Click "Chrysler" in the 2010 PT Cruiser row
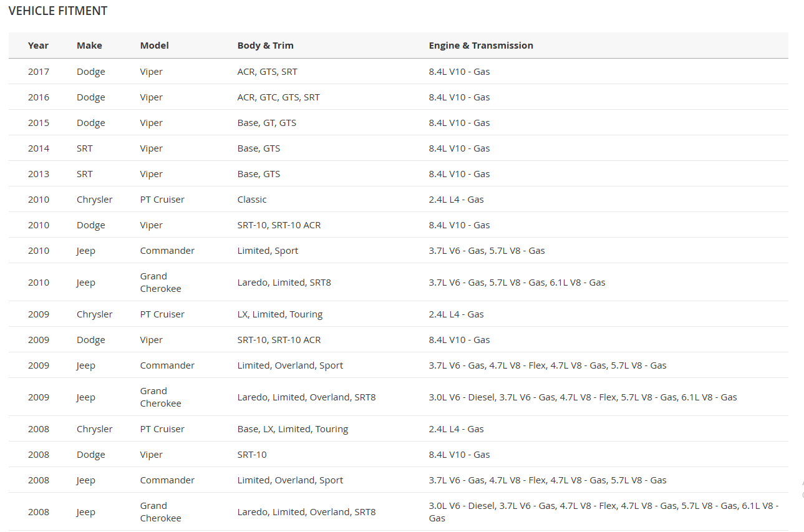 click(95, 200)
